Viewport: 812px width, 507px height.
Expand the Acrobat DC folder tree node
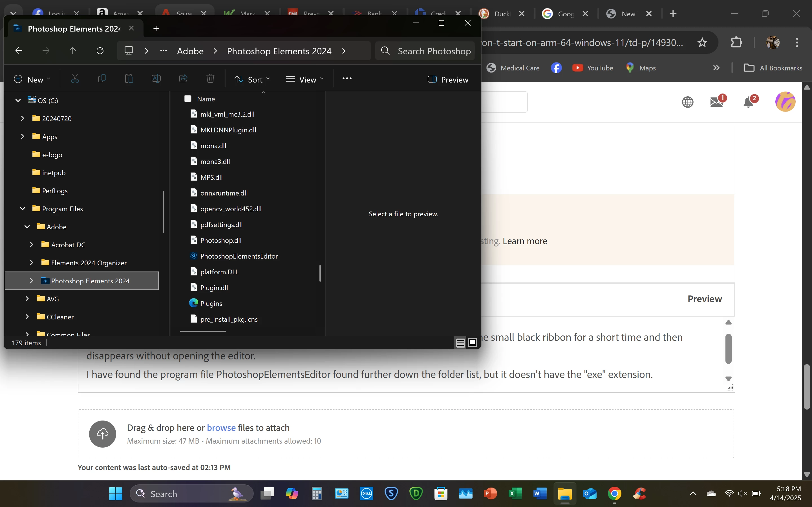point(32,244)
